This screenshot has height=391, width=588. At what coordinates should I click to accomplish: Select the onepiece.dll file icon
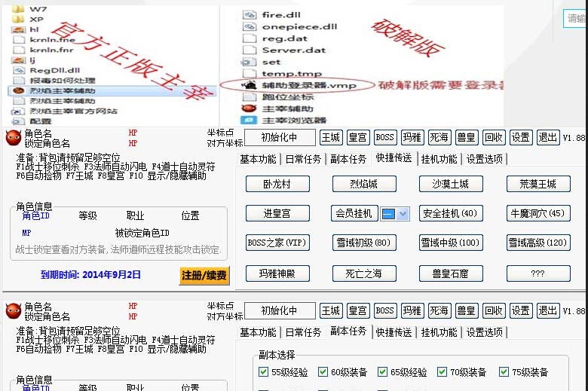click(x=249, y=26)
